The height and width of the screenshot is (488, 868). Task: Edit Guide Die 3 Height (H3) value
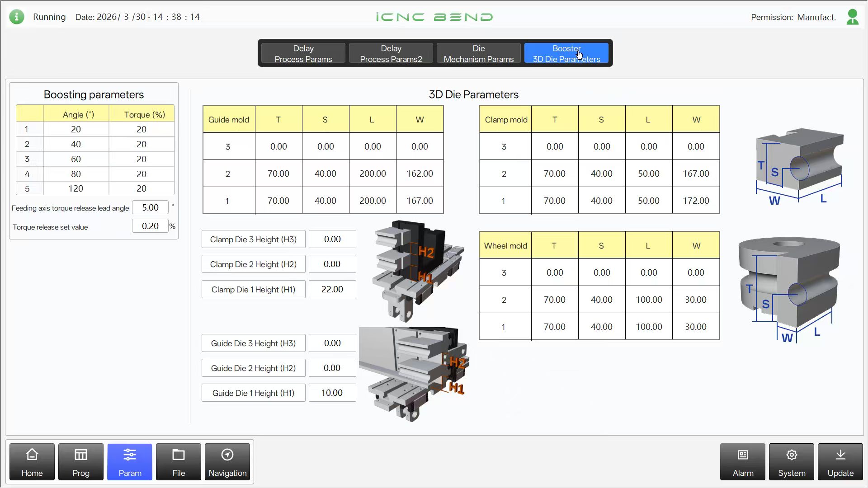point(332,343)
